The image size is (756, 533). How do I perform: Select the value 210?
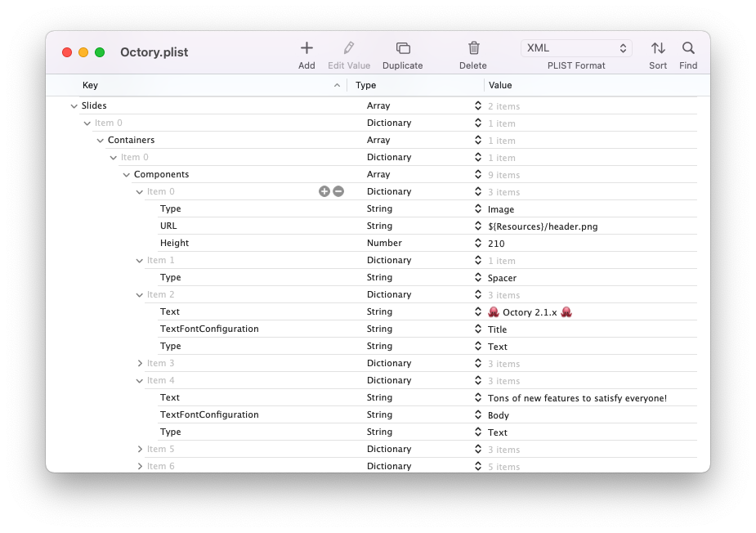click(496, 244)
